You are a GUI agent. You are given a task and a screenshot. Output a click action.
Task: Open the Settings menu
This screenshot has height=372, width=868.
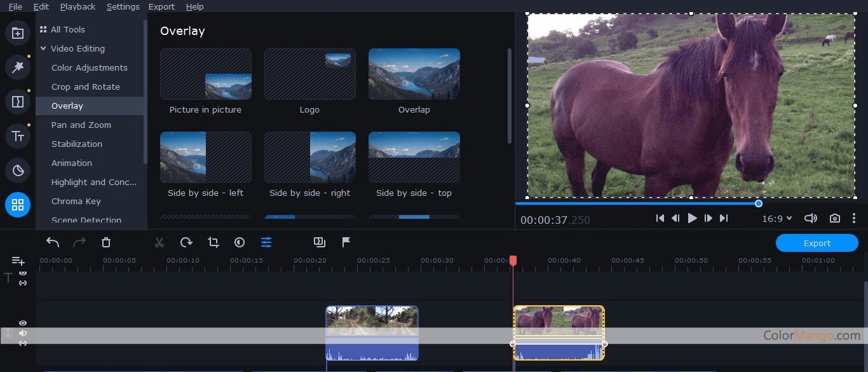pyautogui.click(x=123, y=6)
